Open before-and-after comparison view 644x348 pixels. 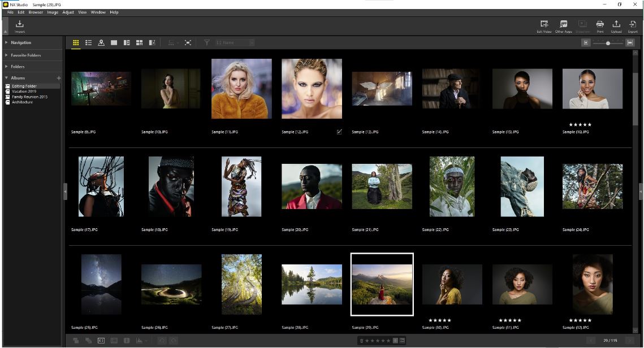pos(152,43)
